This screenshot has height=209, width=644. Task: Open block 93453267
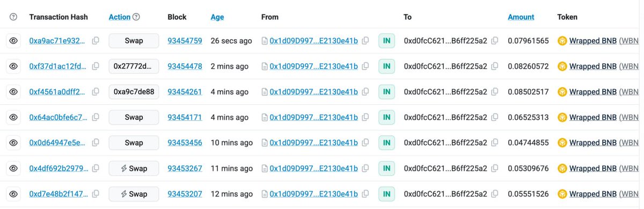(x=185, y=168)
